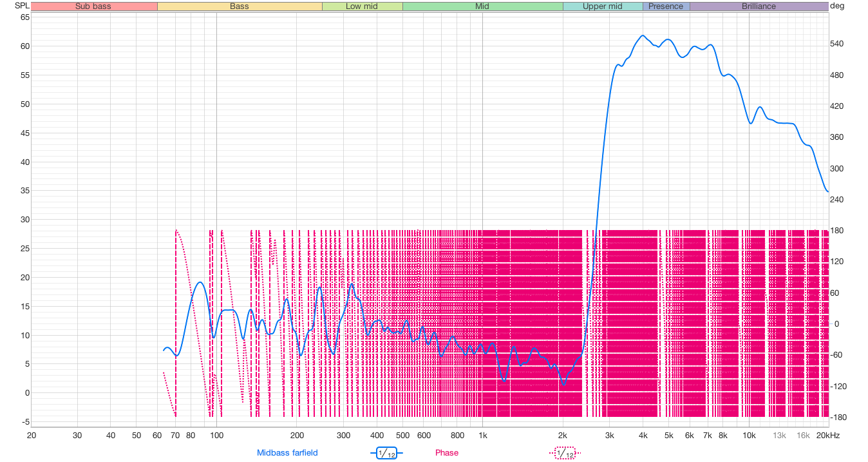The image size is (868, 462).
Task: Click the Upper mid frequency band
Action: click(603, 6)
